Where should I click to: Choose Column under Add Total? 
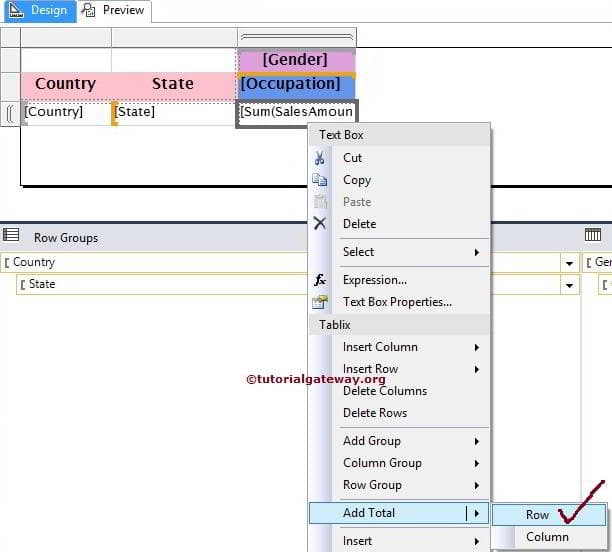(549, 537)
